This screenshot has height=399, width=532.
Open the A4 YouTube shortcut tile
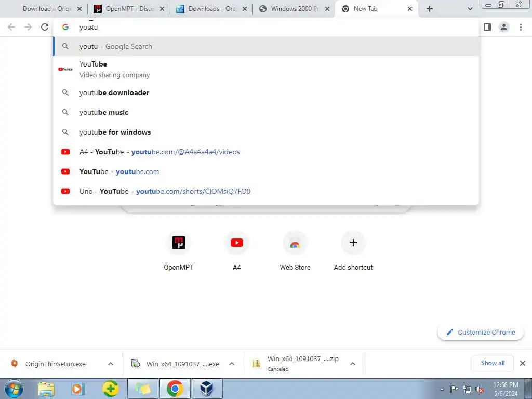[237, 252]
